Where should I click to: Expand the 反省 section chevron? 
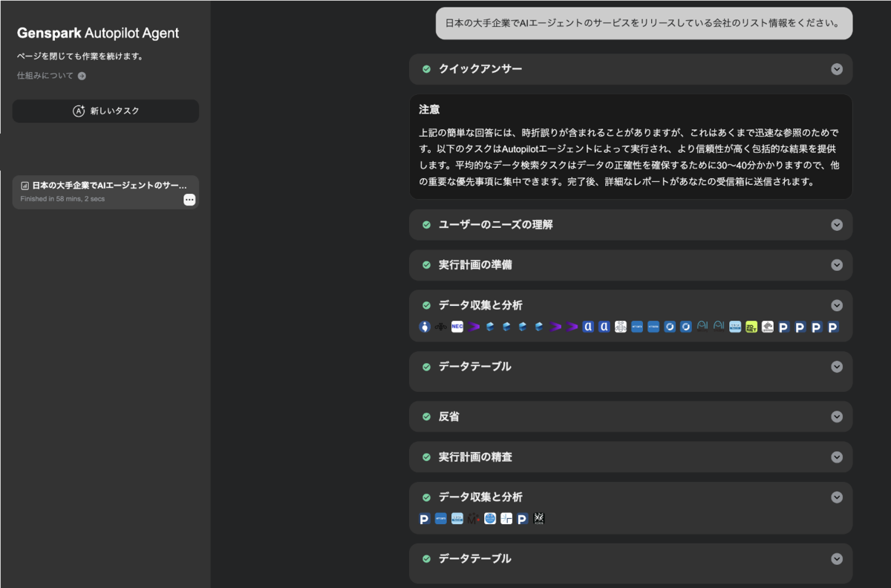click(837, 417)
